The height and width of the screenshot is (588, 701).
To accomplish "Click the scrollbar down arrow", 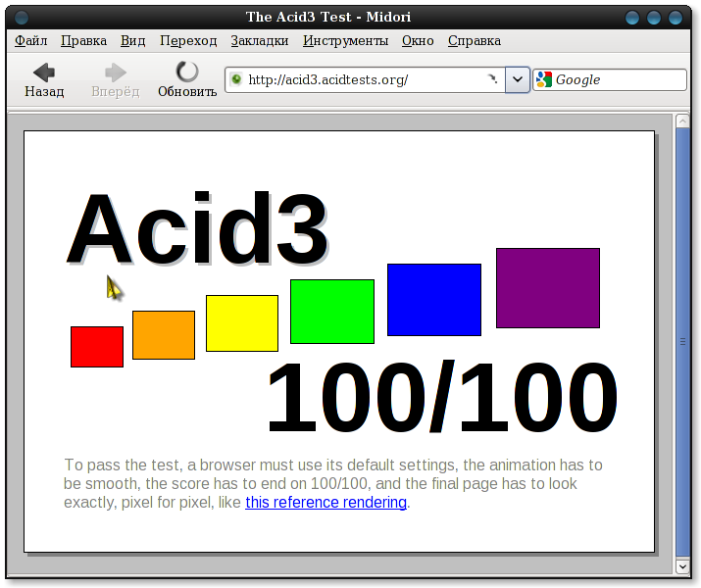I will (682, 566).
